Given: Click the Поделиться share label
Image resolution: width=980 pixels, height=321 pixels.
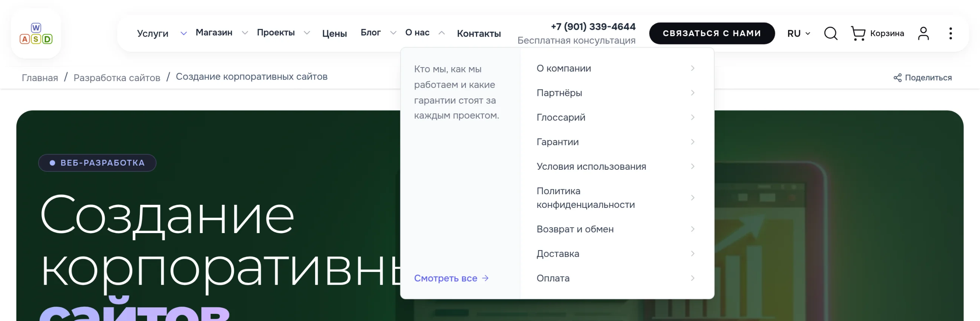Looking at the screenshot, I should [x=928, y=78].
